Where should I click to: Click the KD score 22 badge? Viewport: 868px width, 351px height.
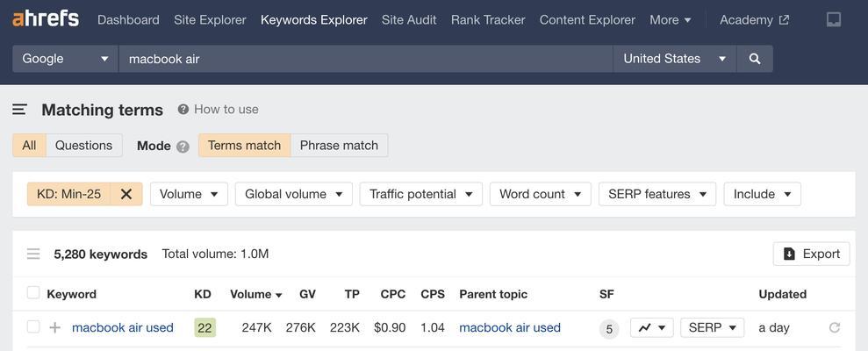pos(204,328)
